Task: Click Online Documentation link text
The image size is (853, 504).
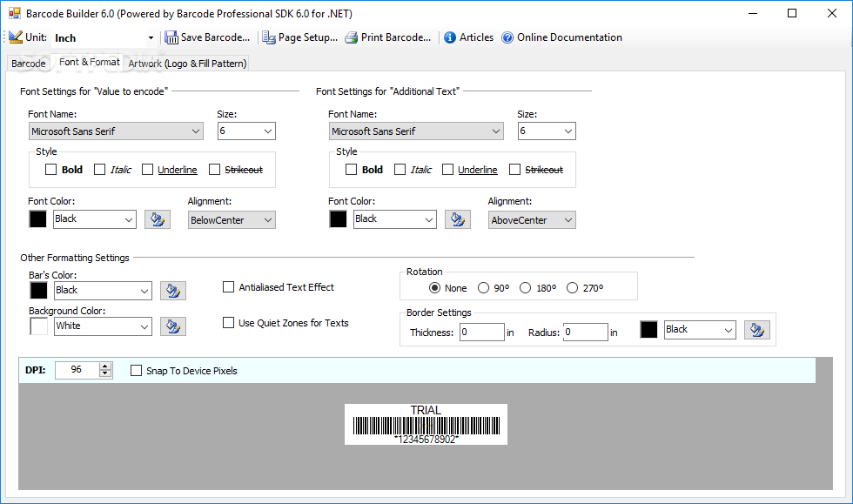Action: [x=569, y=37]
